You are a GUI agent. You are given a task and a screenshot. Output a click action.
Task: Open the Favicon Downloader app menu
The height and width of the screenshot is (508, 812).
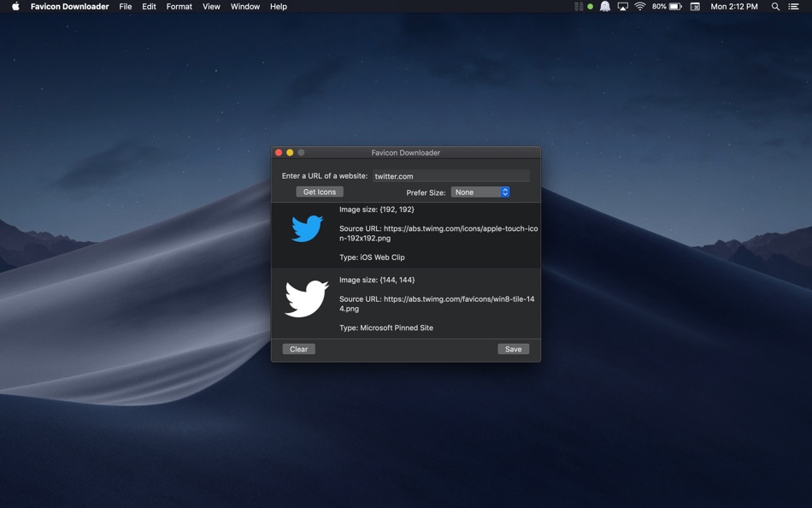pos(69,6)
